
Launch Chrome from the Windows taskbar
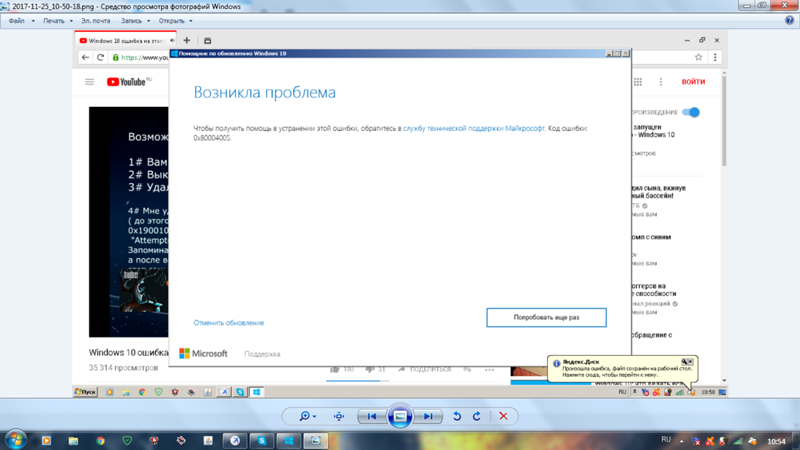[x=101, y=440]
